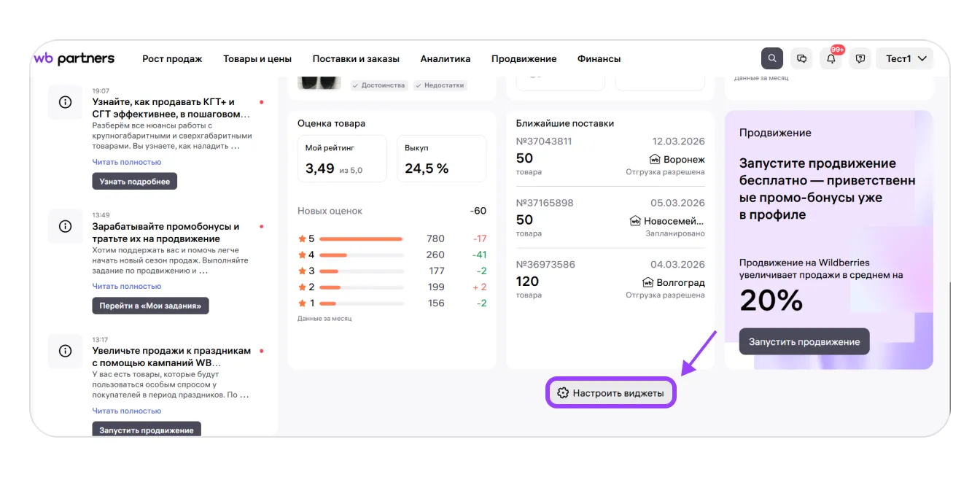Open supply №37043811 to Воронеж
Screen dimensions: 980x477
(610, 156)
